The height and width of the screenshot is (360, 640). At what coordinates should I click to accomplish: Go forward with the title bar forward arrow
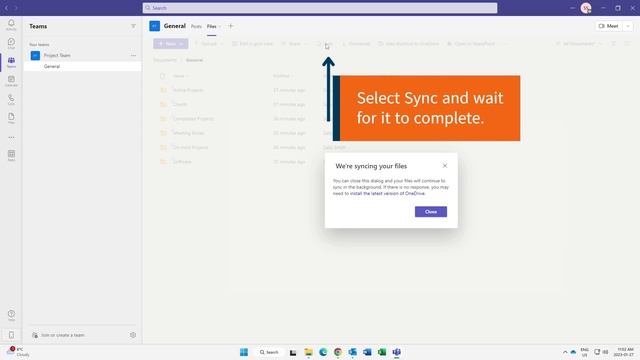coord(16,8)
